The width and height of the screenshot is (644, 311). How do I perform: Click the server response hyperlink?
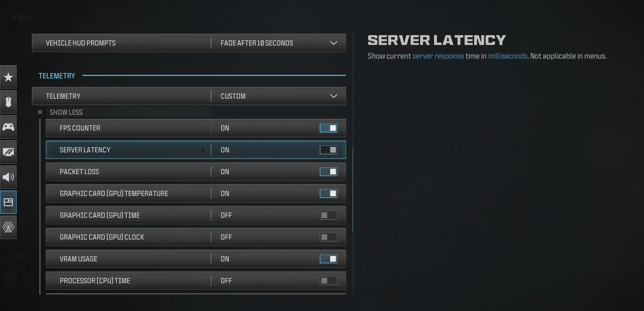(x=438, y=56)
